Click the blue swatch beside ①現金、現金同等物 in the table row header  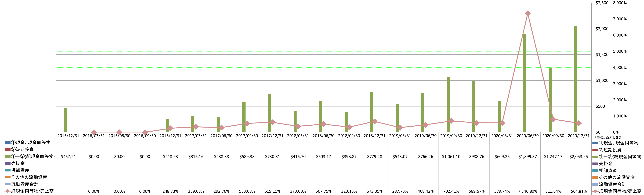8,143
